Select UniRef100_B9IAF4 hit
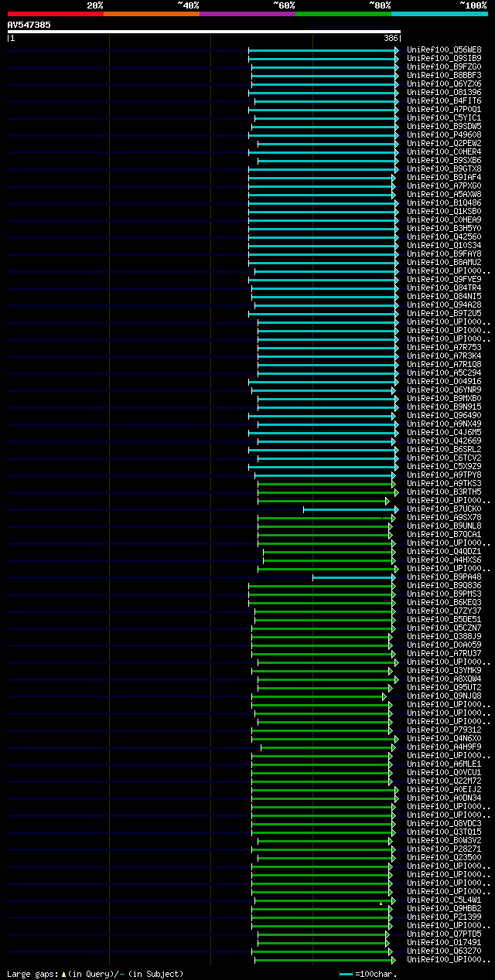This screenshot has height=980, width=495. [x=445, y=177]
